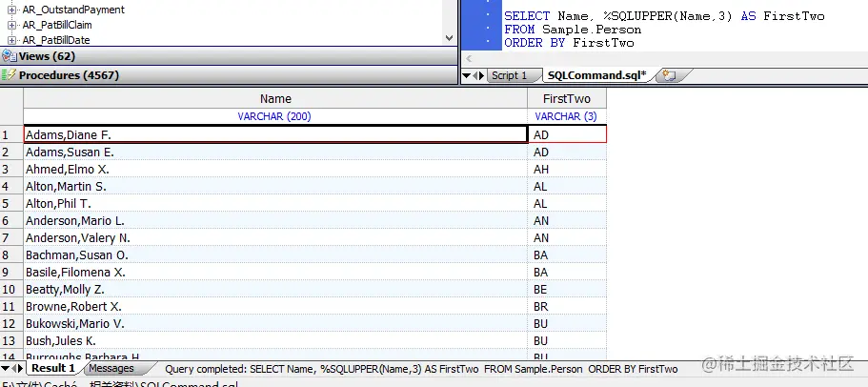This screenshot has width=868, height=387.
Task: Select row header number 5
Action: (x=11, y=204)
